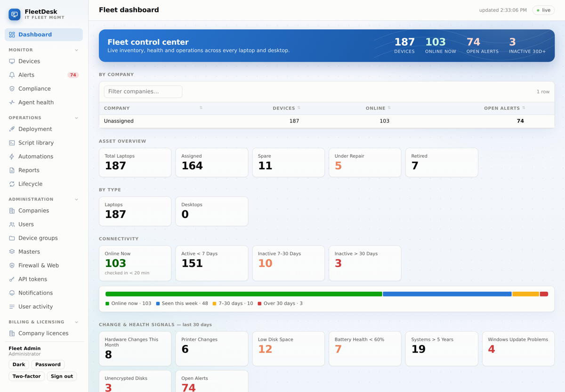The image size is (565, 392).
Task: Click the Automations lightning icon
Action: 12,156
